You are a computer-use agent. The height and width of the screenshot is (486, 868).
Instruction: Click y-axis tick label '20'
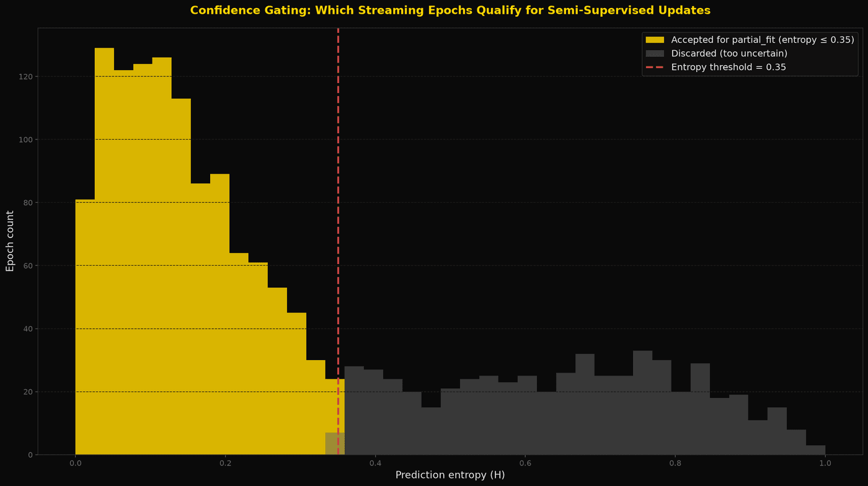[x=28, y=392]
